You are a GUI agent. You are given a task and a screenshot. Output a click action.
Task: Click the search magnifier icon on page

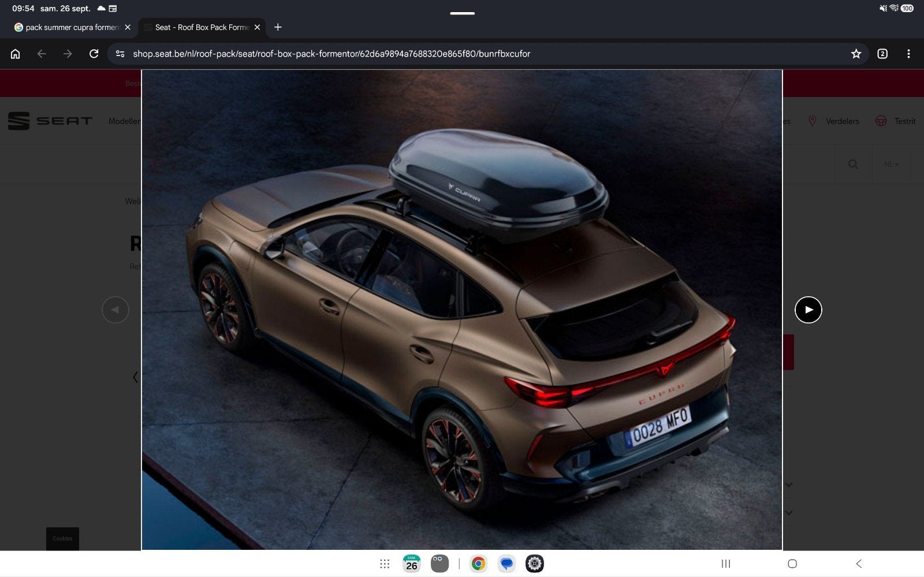[853, 164]
